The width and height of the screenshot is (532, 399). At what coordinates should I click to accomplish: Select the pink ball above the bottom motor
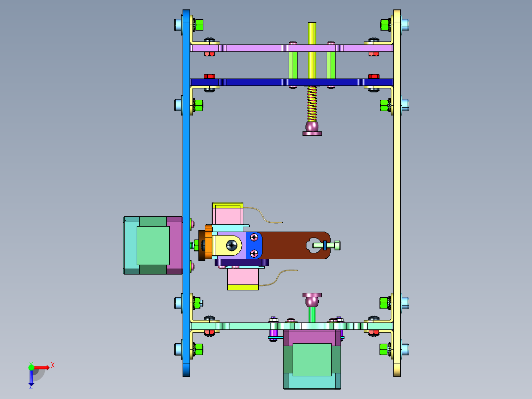coord(312,300)
